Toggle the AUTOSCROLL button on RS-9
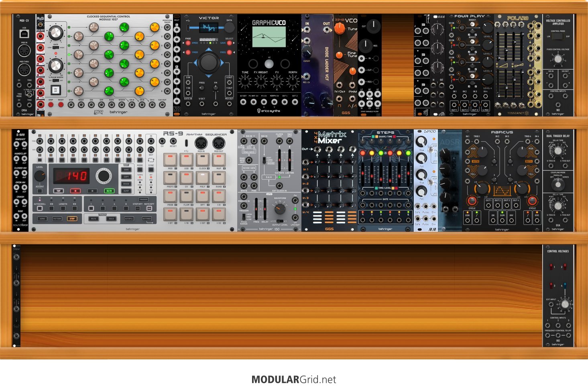 coord(39,209)
